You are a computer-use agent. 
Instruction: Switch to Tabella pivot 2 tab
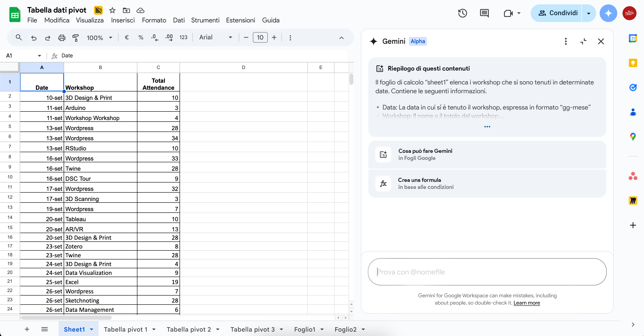point(189,329)
